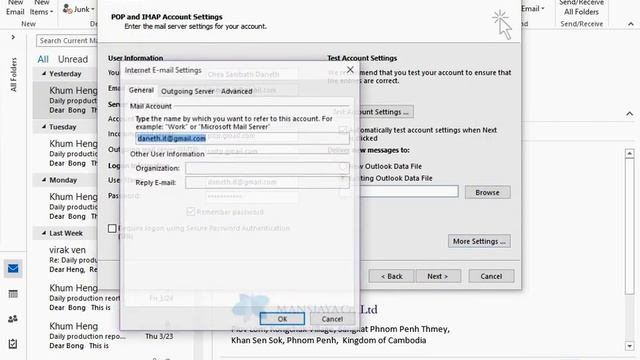Image resolution: width=640 pixels, height=360 pixels.
Task: Collapse the Yesterday message group
Action: [44, 73]
